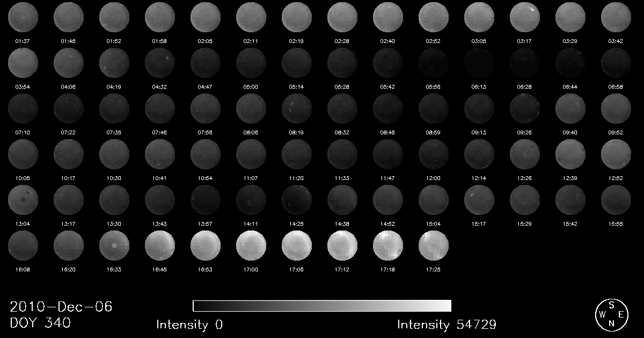
Task: Select the disk image taken at 01:37
Action: pyautogui.click(x=23, y=17)
